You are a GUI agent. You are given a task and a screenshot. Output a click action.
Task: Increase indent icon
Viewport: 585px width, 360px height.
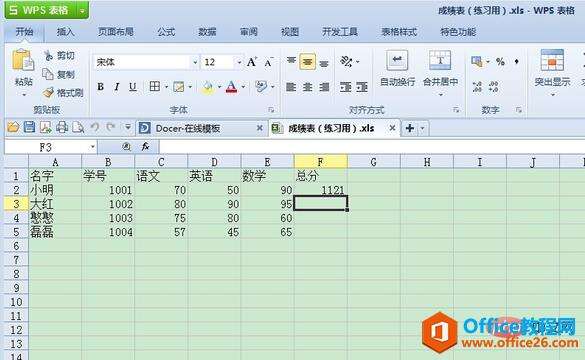pyautogui.click(x=362, y=87)
